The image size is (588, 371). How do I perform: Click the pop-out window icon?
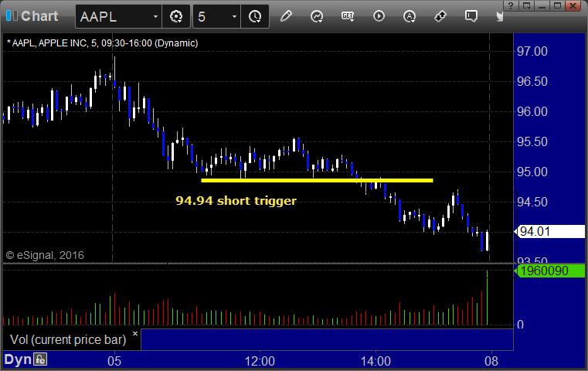coord(527,5)
